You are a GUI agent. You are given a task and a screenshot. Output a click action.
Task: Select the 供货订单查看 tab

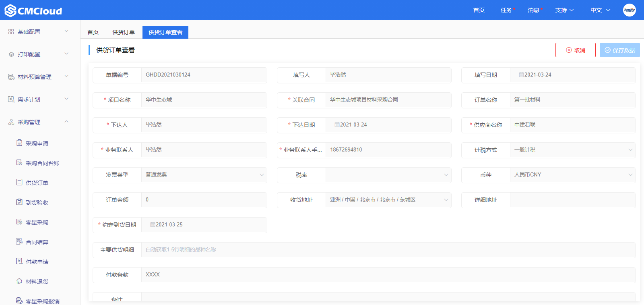pyautogui.click(x=165, y=32)
